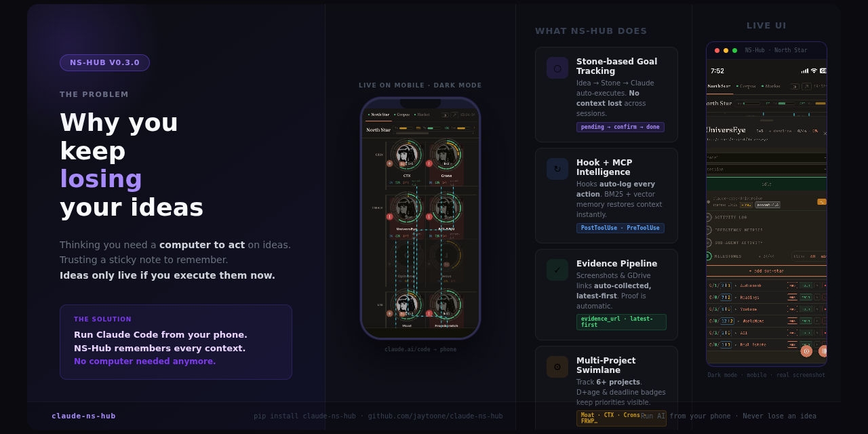Switch to North Star tab in phone mockup

379,115
